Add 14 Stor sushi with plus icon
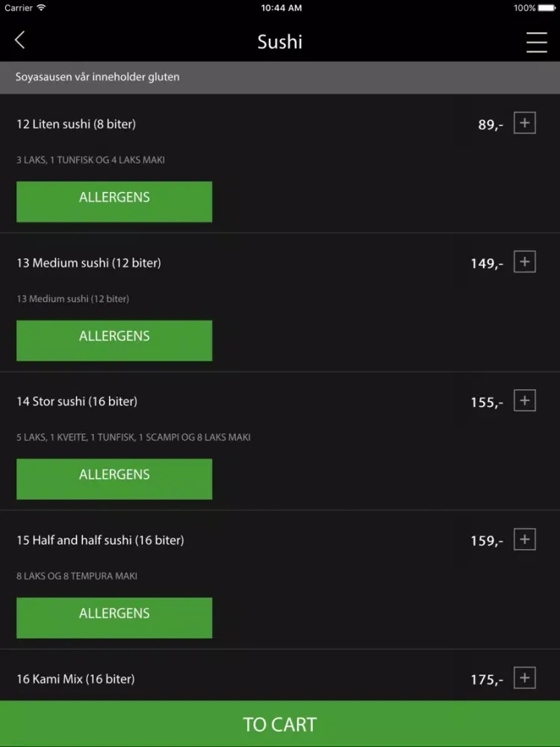Viewport: 560px width, 747px height. (x=524, y=400)
